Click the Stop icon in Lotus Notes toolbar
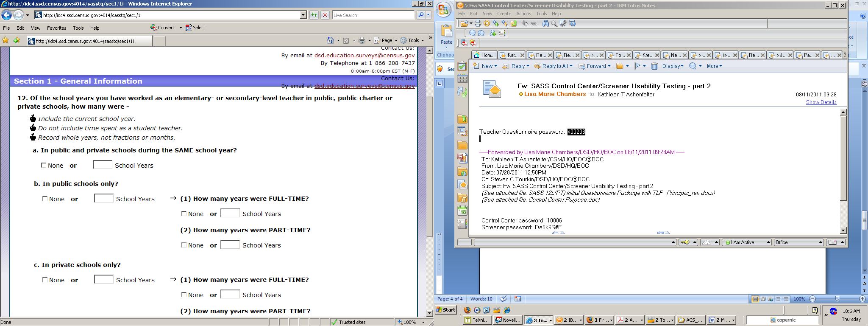The height and width of the screenshot is (326, 868). click(487, 23)
